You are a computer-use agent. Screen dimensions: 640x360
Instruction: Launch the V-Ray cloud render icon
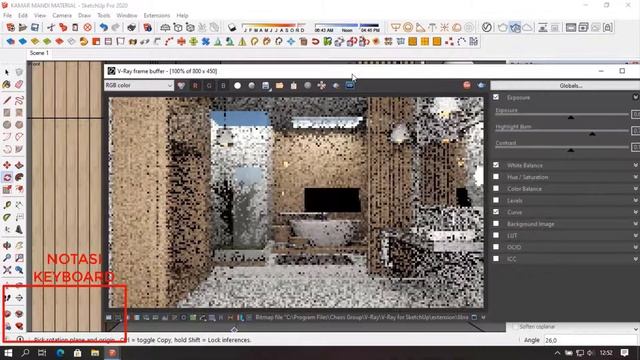click(x=527, y=27)
